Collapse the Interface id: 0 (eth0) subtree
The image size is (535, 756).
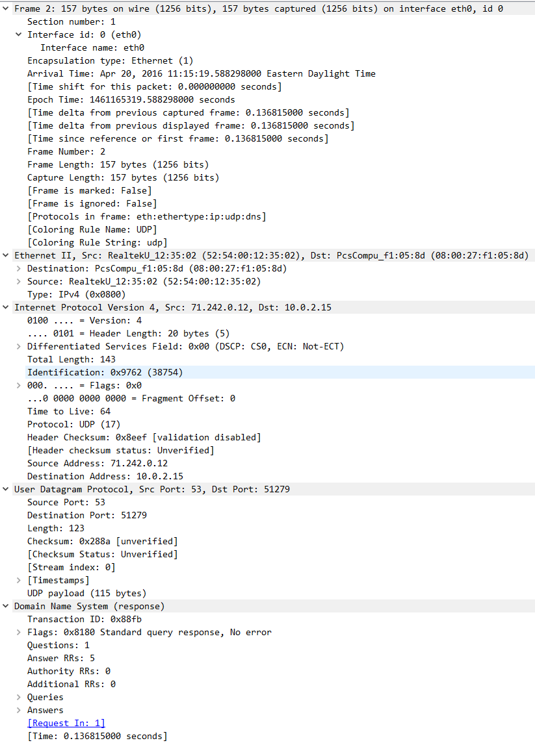pyautogui.click(x=18, y=34)
